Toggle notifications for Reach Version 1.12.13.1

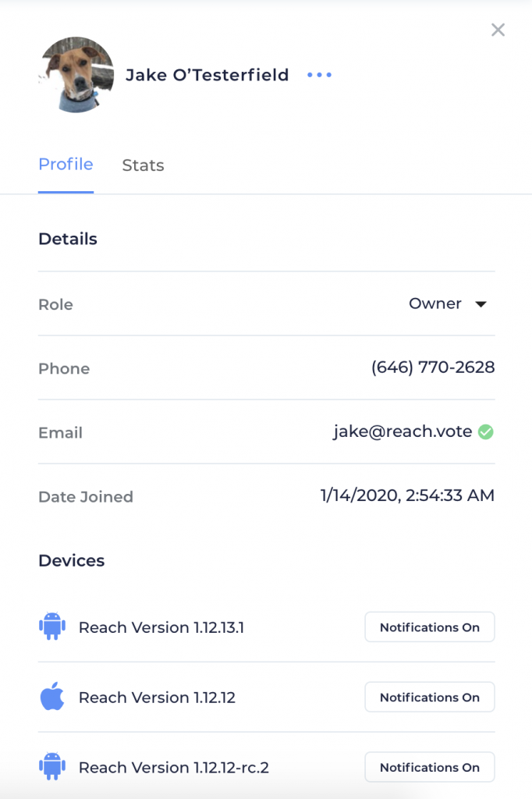(430, 627)
